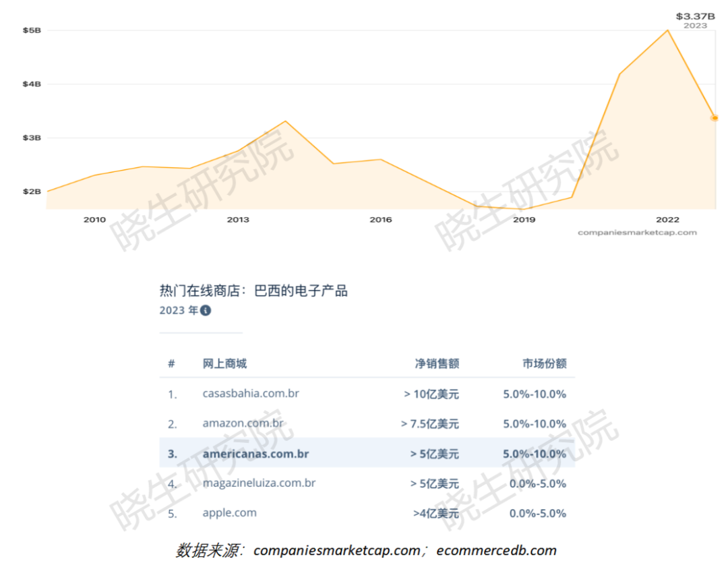Click the companiesmarketcap.com chart credit
This screenshot has width=728, height=561.
click(x=637, y=232)
